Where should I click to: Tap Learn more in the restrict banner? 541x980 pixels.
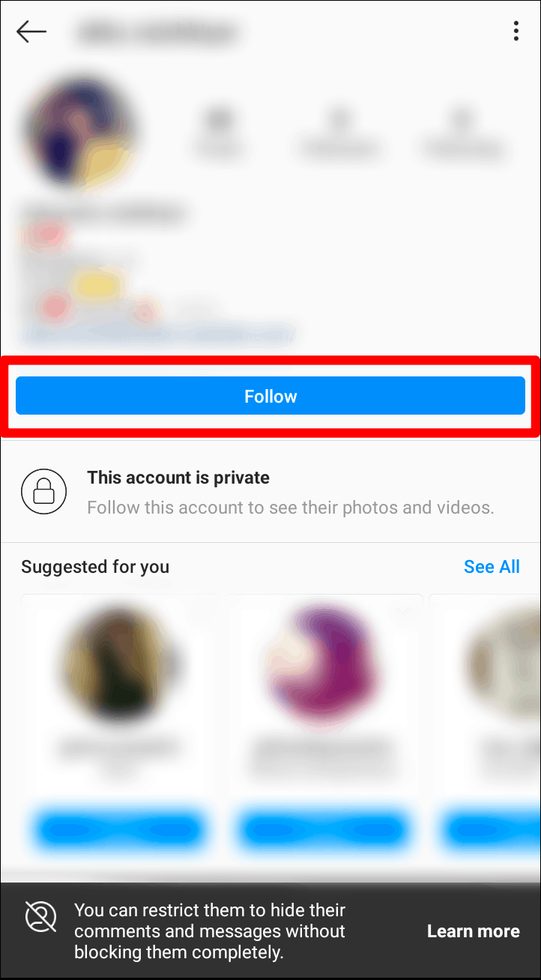[x=473, y=931]
